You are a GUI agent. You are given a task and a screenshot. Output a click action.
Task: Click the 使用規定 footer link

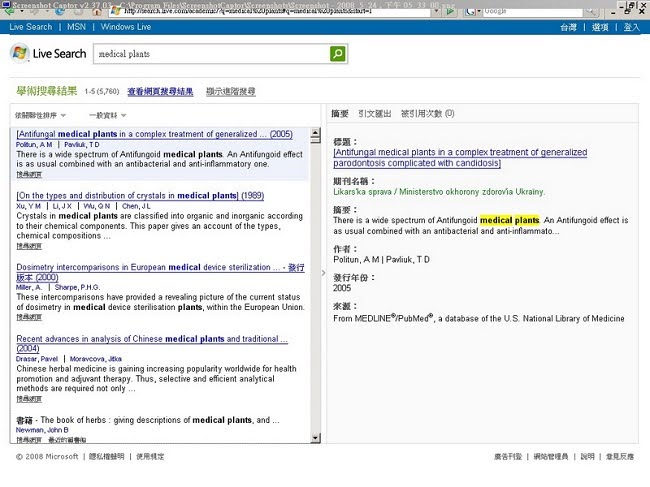[x=150, y=457]
